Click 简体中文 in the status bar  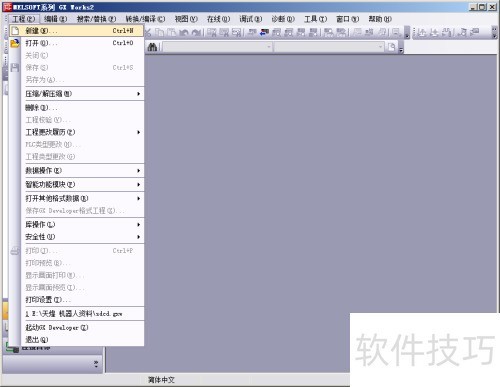coord(161,380)
